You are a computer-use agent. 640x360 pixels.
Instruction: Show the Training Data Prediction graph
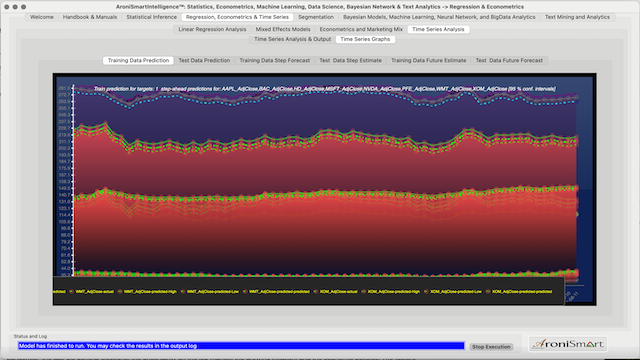click(x=138, y=60)
